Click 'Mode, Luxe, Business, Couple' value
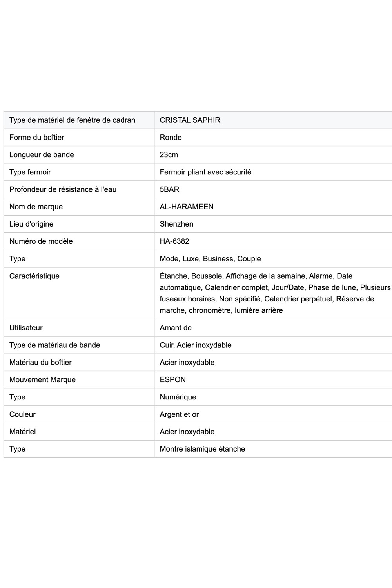 (x=210, y=258)
